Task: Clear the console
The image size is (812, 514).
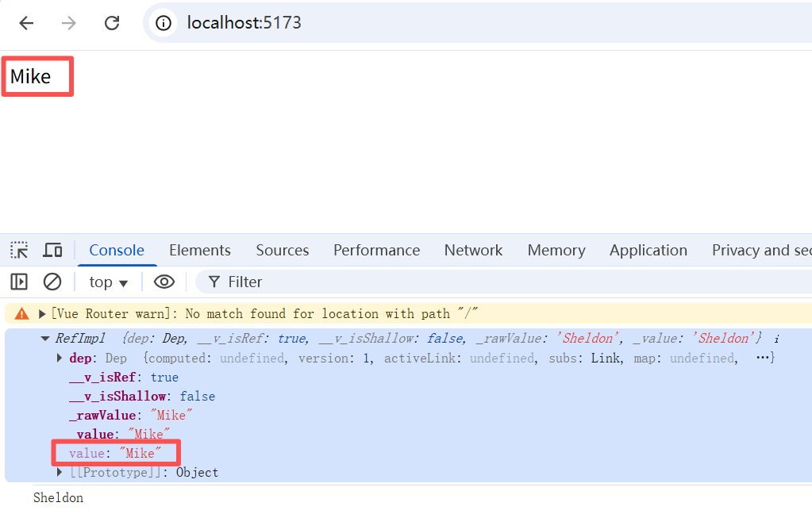Action: 52,282
